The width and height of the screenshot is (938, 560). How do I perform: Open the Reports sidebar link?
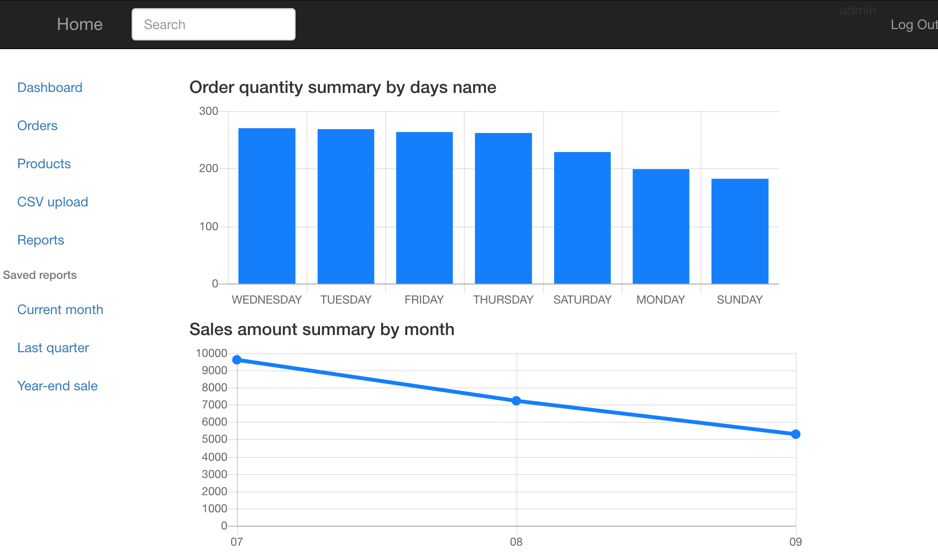coord(41,240)
